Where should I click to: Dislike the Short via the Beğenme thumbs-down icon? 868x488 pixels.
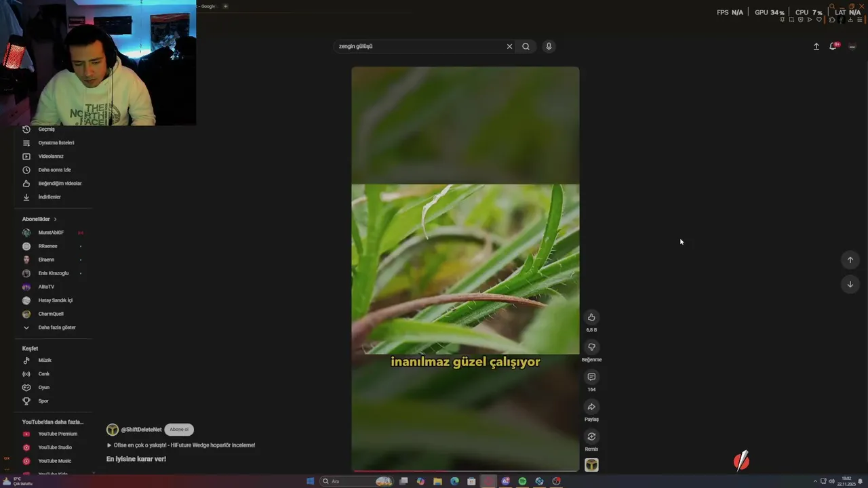(591, 347)
